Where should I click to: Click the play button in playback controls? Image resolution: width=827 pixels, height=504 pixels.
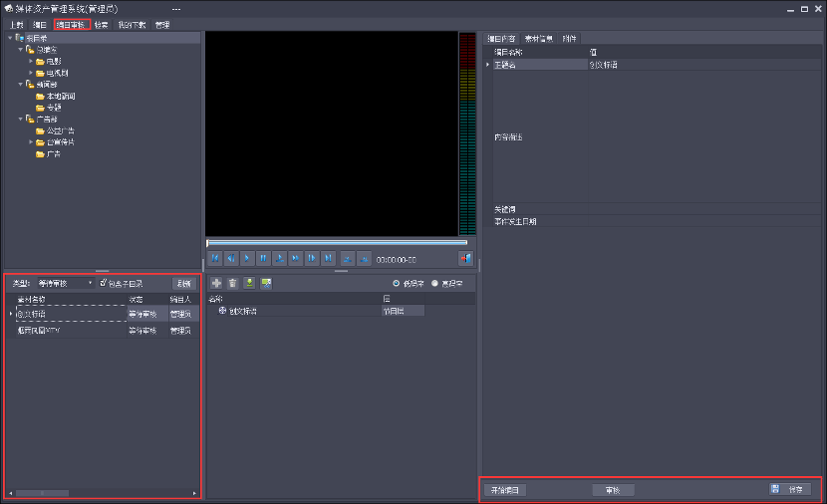[247, 258]
